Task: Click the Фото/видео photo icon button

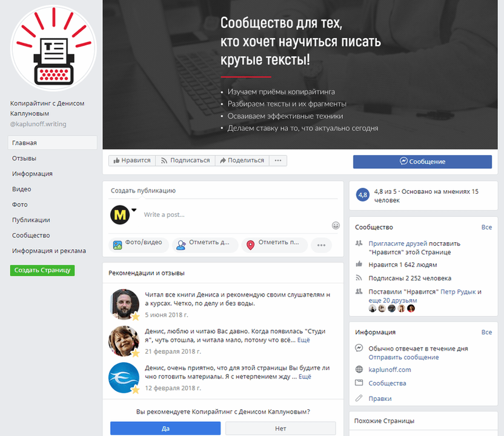Action: click(138, 244)
